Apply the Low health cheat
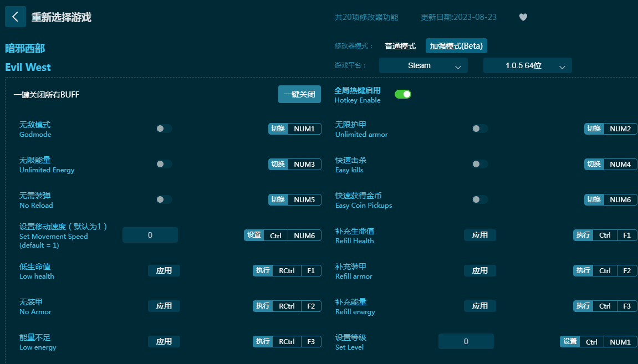This screenshot has width=638, height=364. tap(164, 271)
